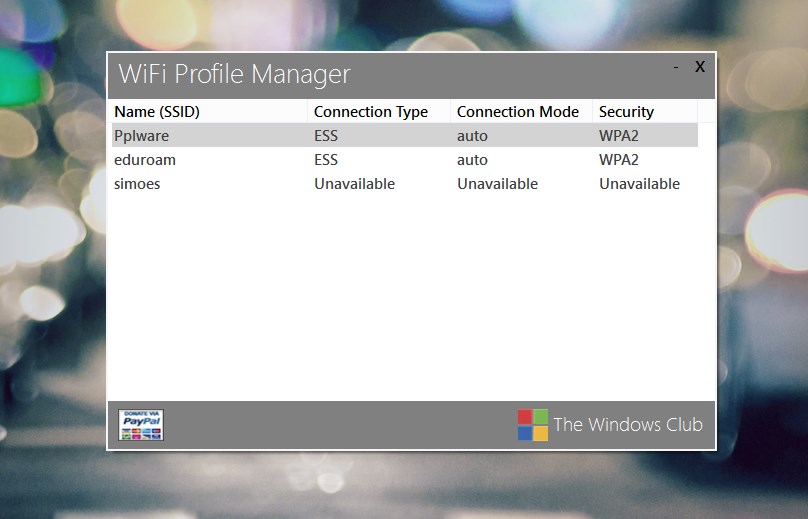Click WPA2 security value for eduroam

point(618,160)
